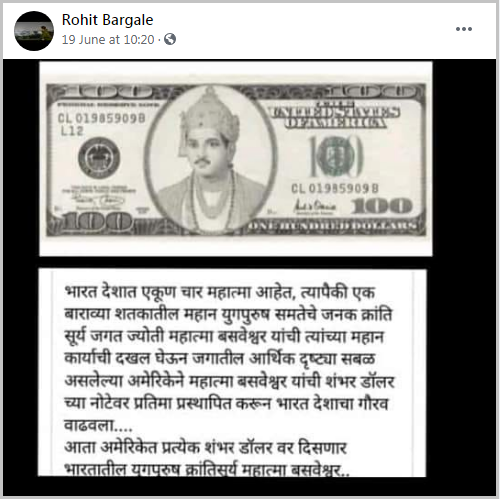The image size is (500, 499).
Task: Open the post timestamp 19 June at 10:20
Action: pos(108,40)
